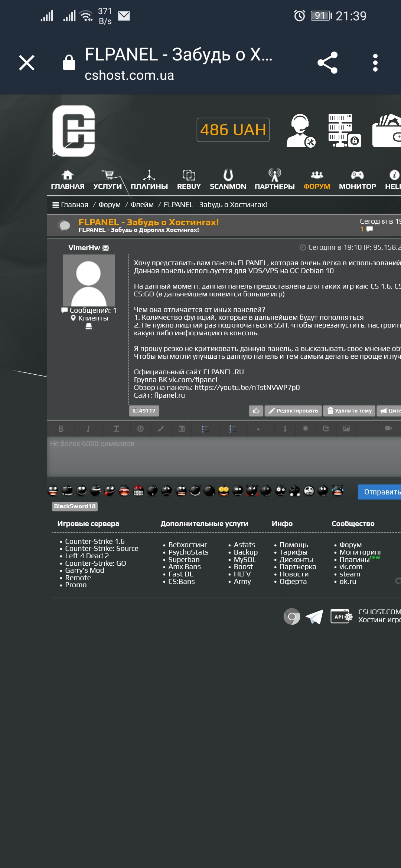The height and width of the screenshot is (868, 401).
Task: Insert bulleted list in editor
Action: (x=205, y=429)
